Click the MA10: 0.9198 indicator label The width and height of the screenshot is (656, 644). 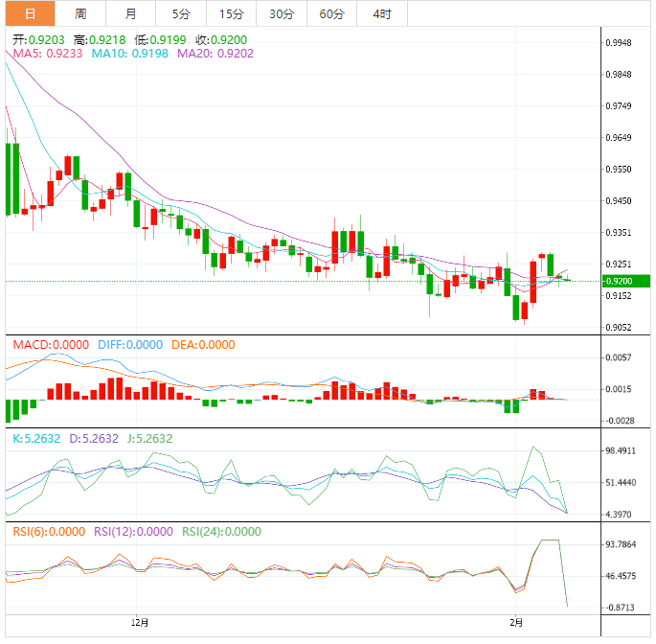pyautogui.click(x=130, y=55)
